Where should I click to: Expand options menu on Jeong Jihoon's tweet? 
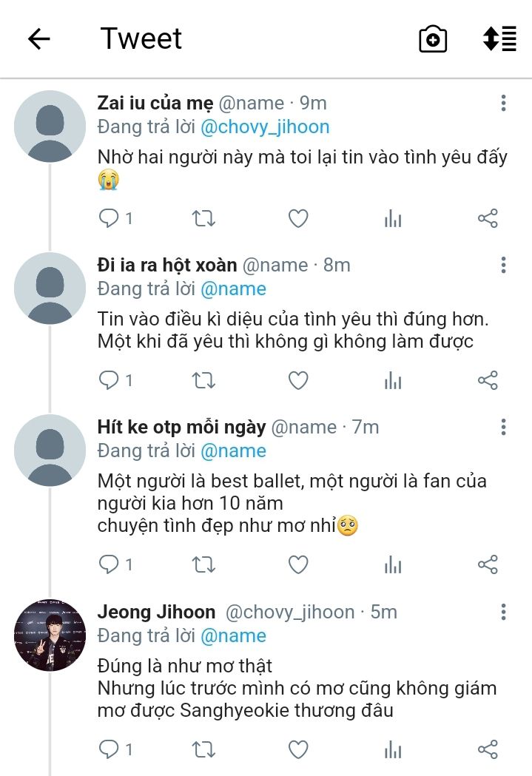(503, 612)
